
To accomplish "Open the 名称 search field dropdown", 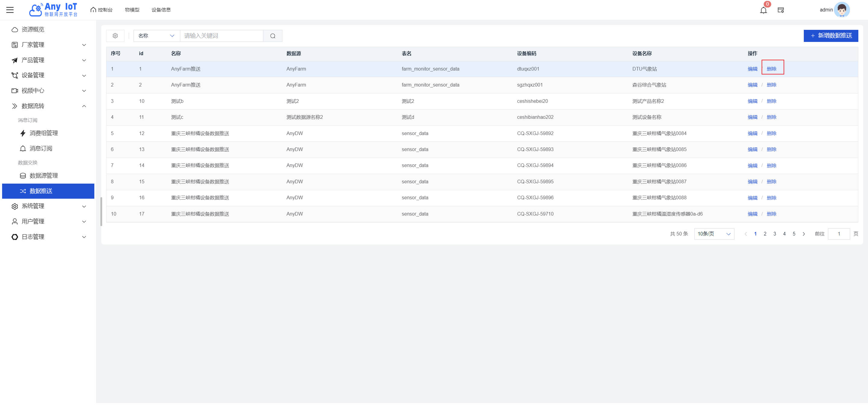I will 156,36.
